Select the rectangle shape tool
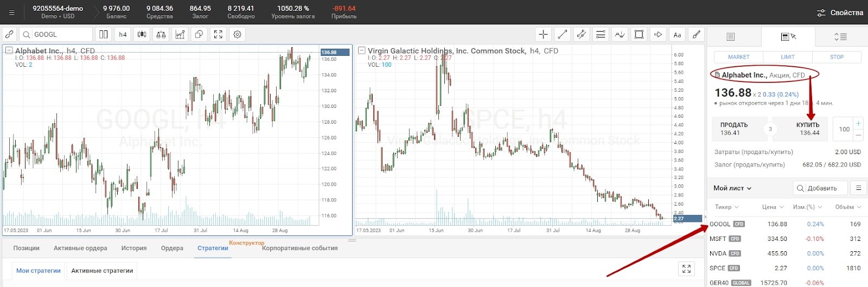 point(639,34)
